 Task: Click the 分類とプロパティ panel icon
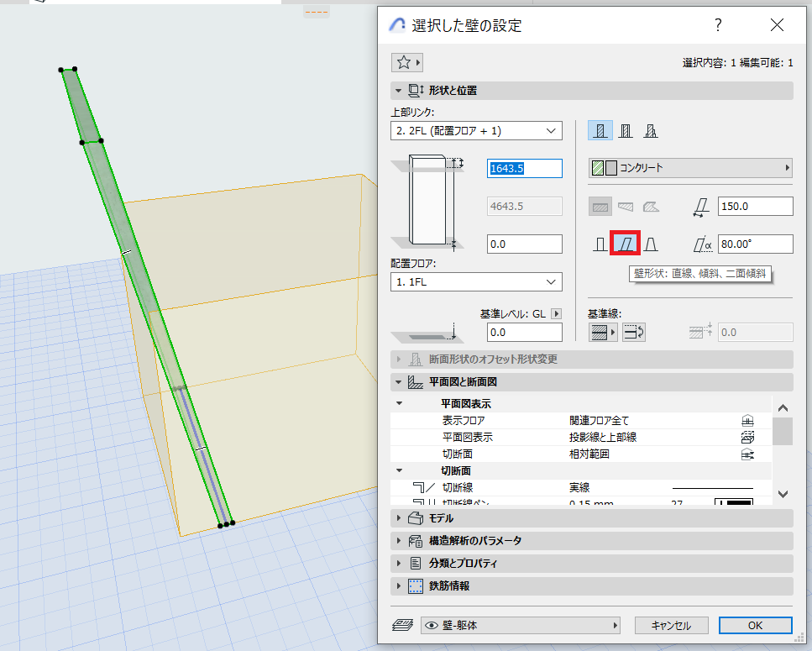pos(416,564)
